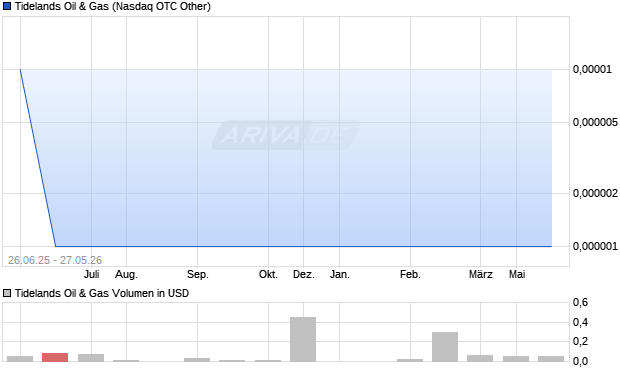Click the steep falling segment of the price line
Image resolution: width=620 pixels, height=371 pixels.
[x=38, y=158]
